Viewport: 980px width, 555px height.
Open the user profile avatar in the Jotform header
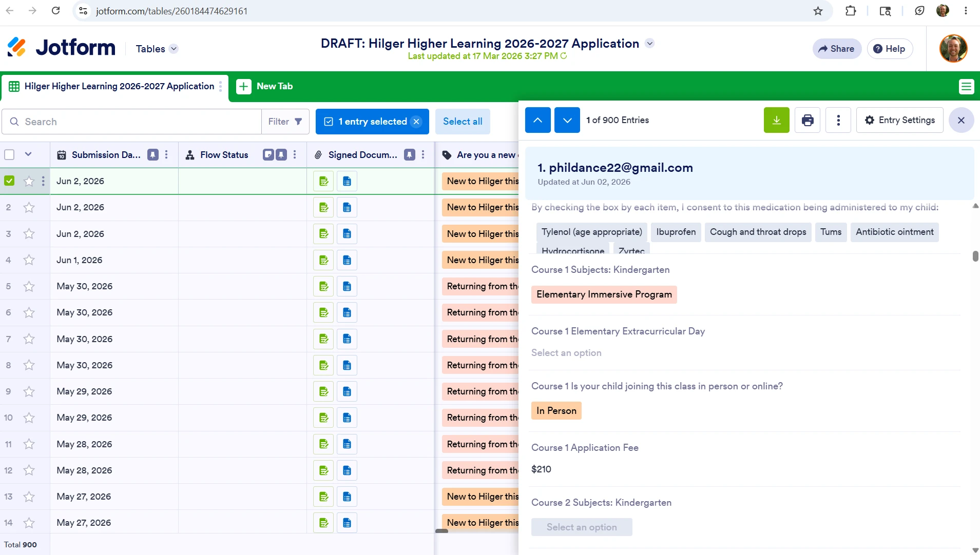click(x=953, y=49)
